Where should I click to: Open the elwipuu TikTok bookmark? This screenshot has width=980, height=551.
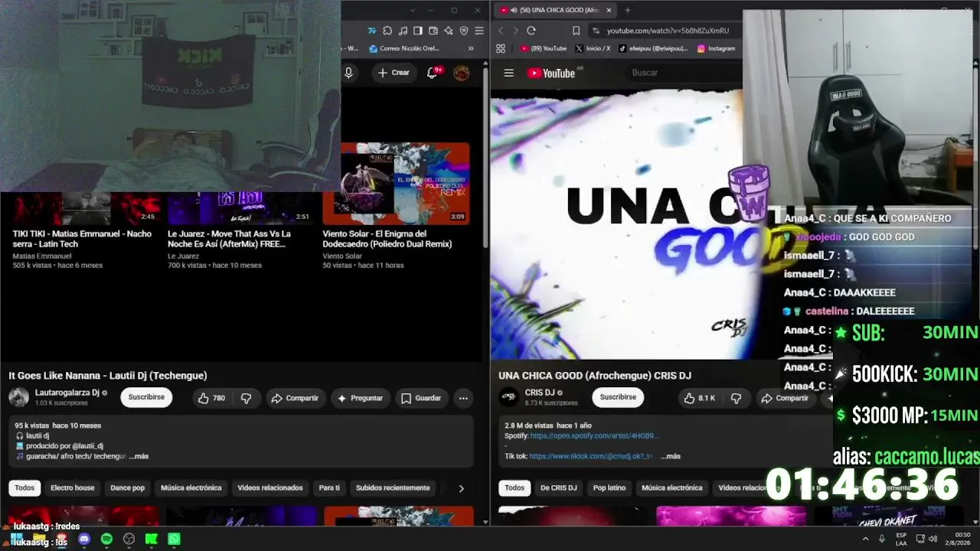pos(654,48)
